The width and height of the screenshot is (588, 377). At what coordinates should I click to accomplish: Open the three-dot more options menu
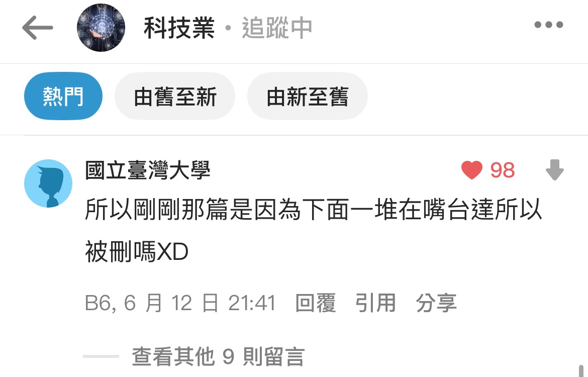pos(549,25)
